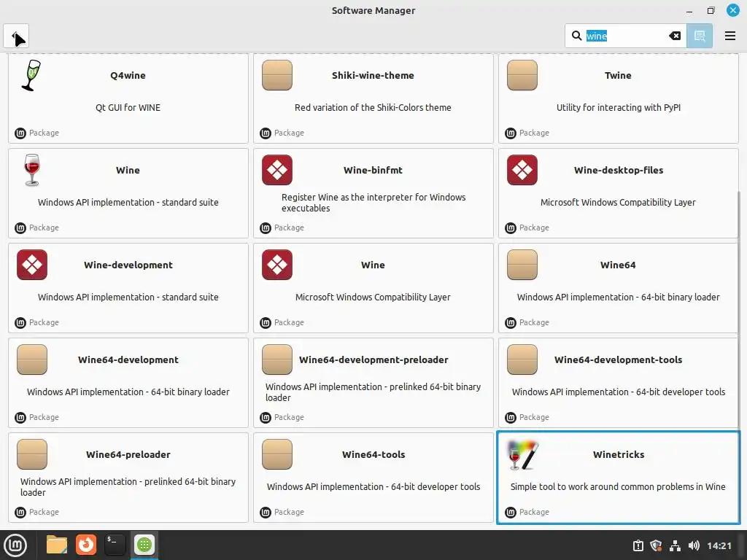Click the Wine-binfmt red diamond icon
Screen dimensions: 747x560
click(x=276, y=170)
